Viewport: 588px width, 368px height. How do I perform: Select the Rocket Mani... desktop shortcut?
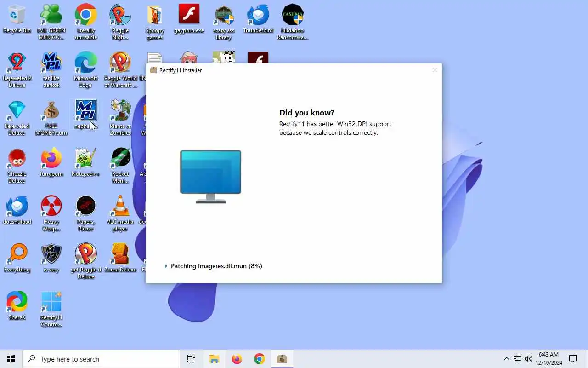[x=120, y=166]
